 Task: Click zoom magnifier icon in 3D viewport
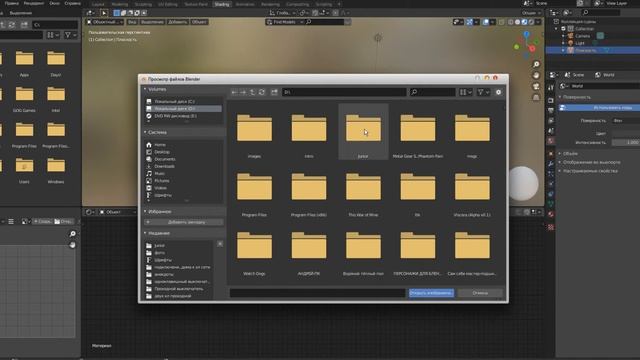[x=536, y=64]
